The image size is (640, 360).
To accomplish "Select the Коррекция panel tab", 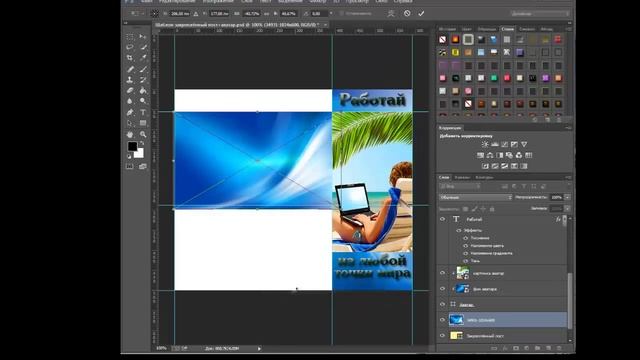I will 450,128.
